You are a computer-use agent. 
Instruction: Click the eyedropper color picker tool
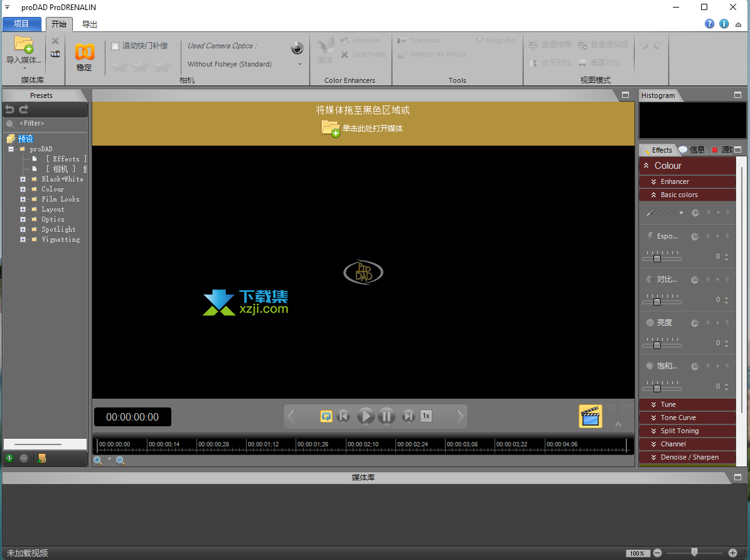click(650, 213)
